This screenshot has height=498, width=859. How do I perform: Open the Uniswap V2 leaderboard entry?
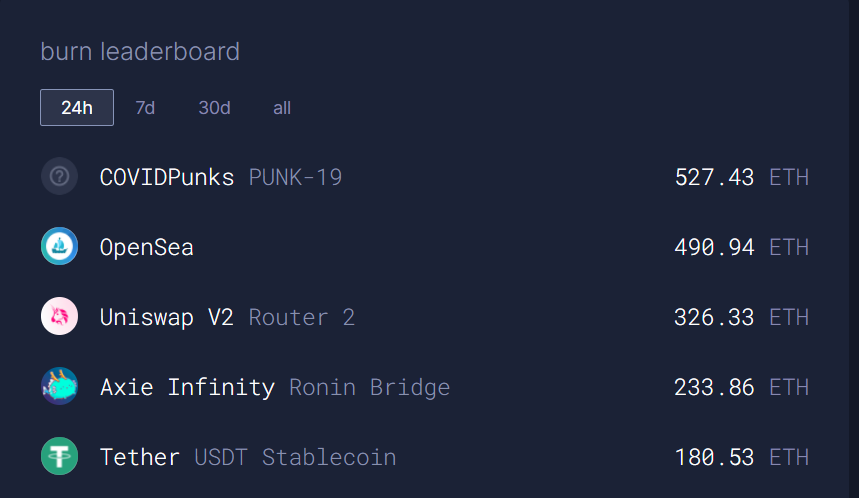167,318
